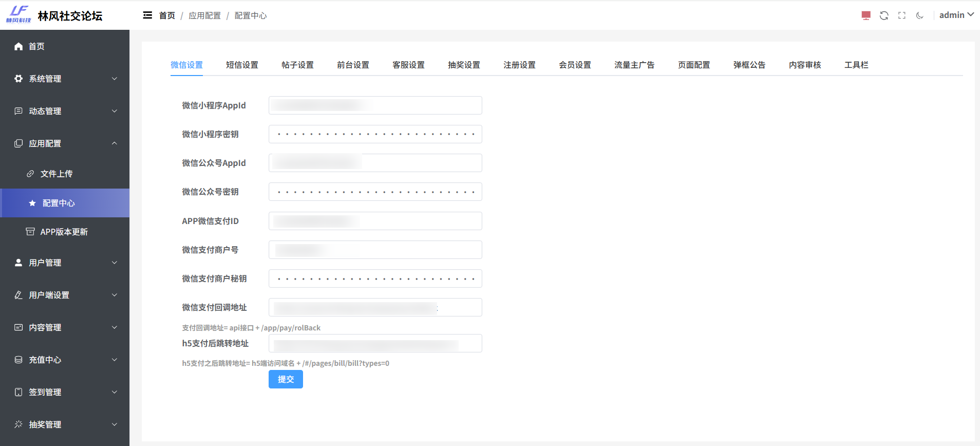
Task: Open the 注册设置 tab
Action: click(519, 65)
